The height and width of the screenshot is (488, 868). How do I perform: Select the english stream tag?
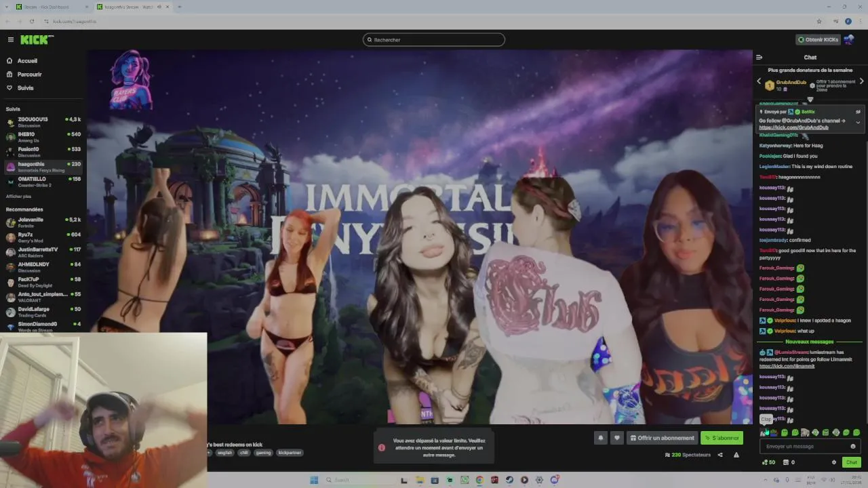224,453
